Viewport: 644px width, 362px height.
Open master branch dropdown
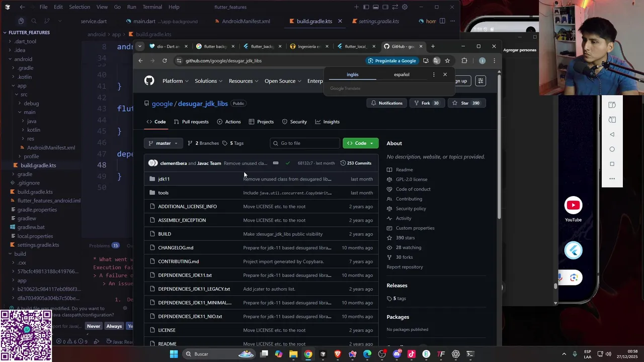coord(163,143)
